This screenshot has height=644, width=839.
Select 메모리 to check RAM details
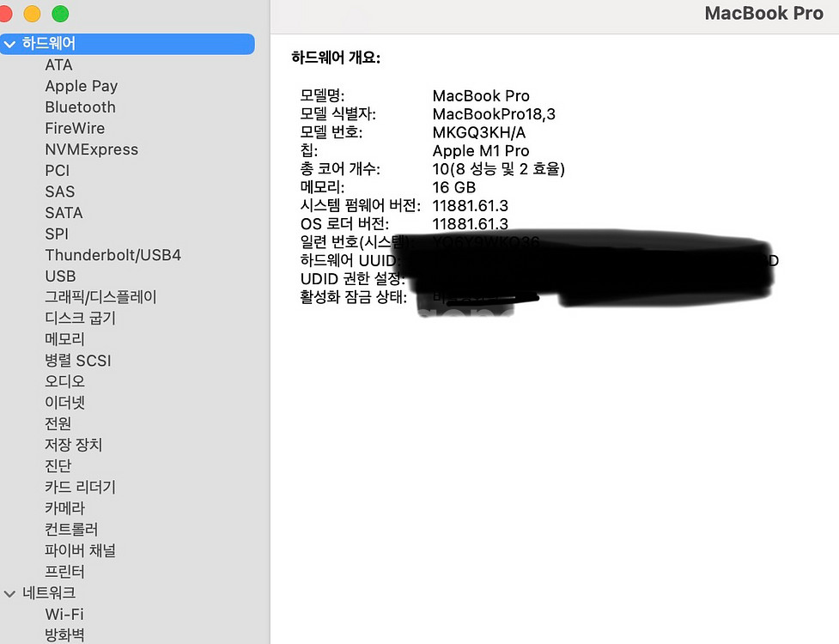(x=64, y=338)
